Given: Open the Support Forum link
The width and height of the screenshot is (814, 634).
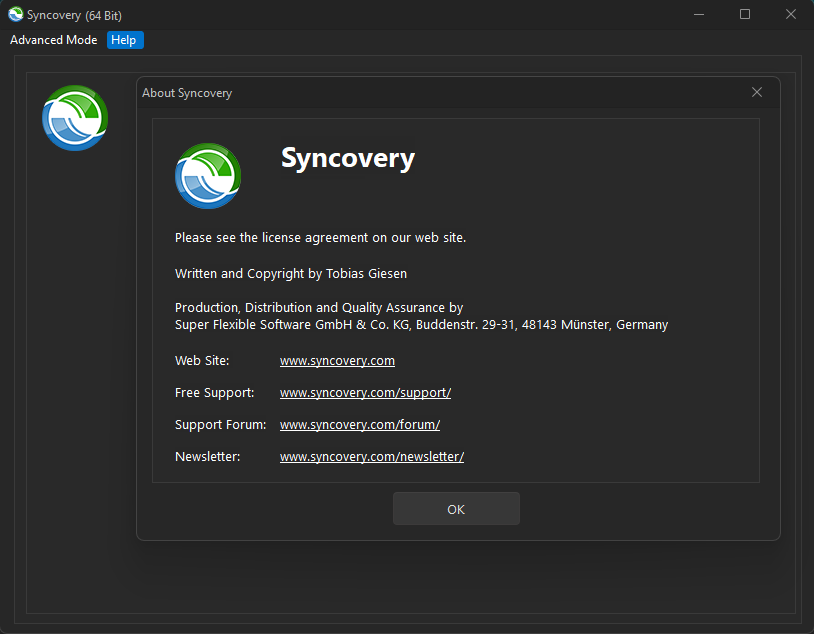Looking at the screenshot, I should pos(360,425).
